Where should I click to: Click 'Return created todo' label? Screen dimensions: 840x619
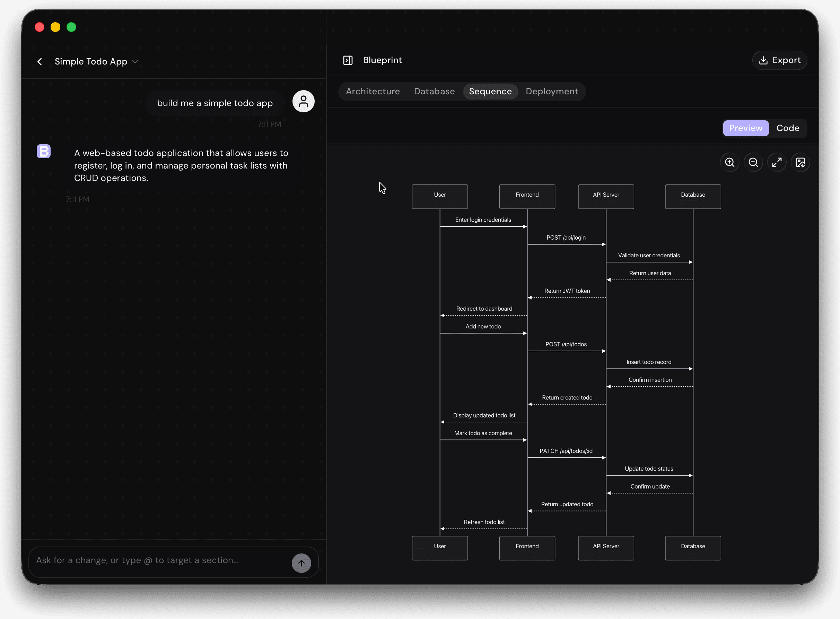click(567, 398)
